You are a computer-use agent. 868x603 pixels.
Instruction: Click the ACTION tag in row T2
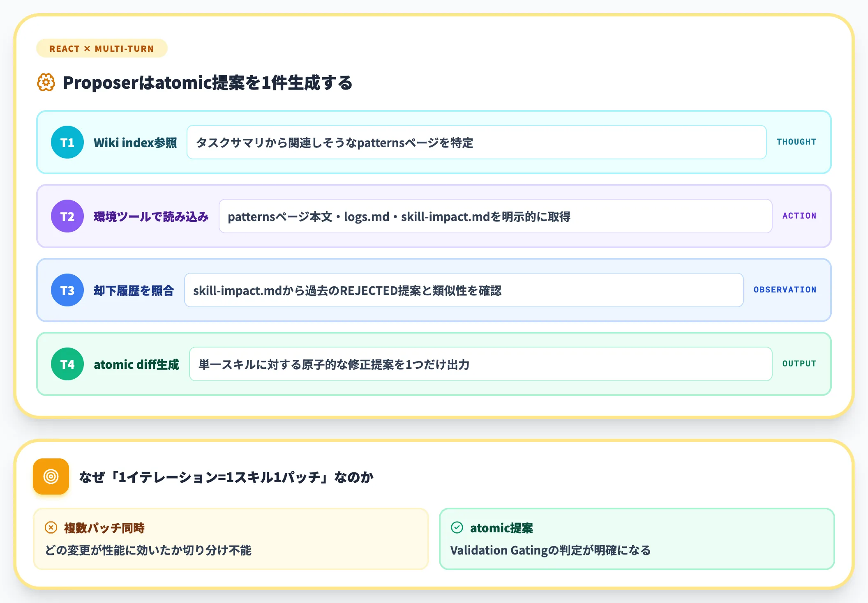tap(799, 216)
